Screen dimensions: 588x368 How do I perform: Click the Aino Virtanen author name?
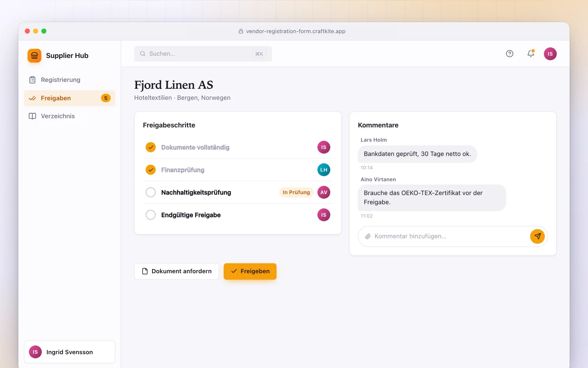(x=378, y=179)
